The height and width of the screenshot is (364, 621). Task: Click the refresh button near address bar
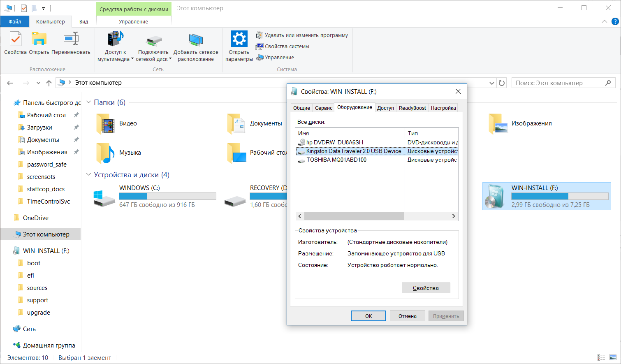[x=502, y=83]
